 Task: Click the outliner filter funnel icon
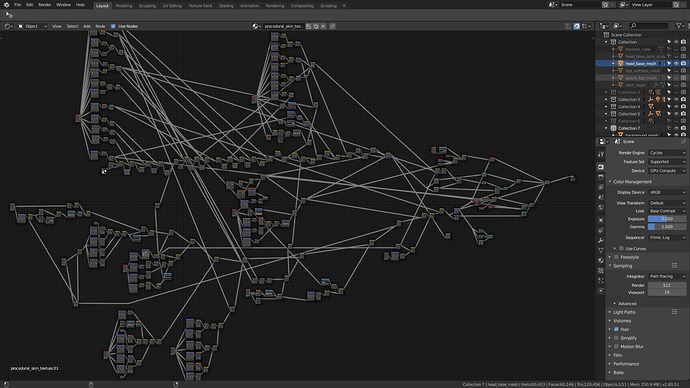coord(679,26)
